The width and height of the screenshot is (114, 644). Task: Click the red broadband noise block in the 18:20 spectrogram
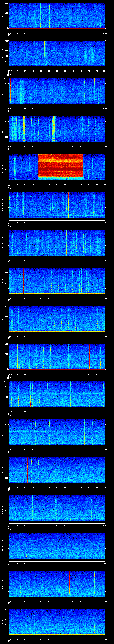coord(61,166)
